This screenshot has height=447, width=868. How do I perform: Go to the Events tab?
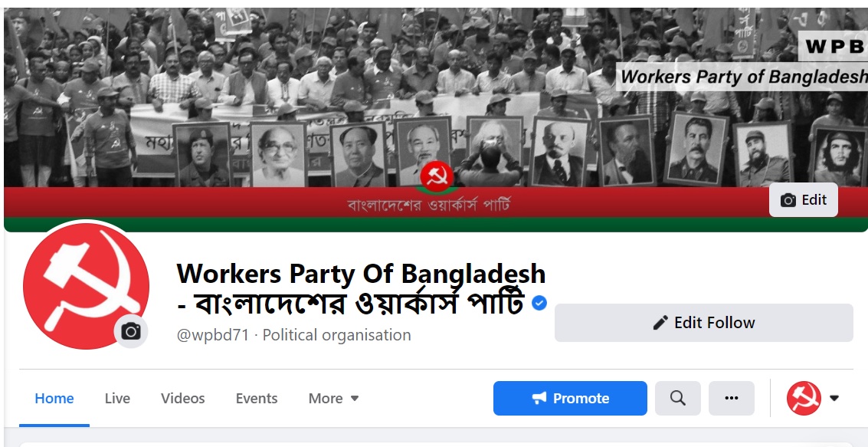tap(257, 398)
